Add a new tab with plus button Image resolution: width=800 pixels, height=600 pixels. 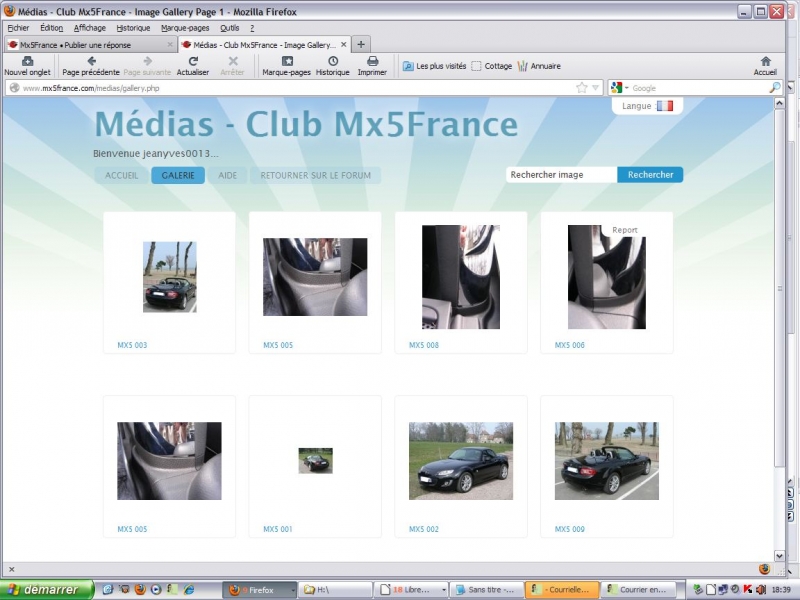(x=361, y=44)
